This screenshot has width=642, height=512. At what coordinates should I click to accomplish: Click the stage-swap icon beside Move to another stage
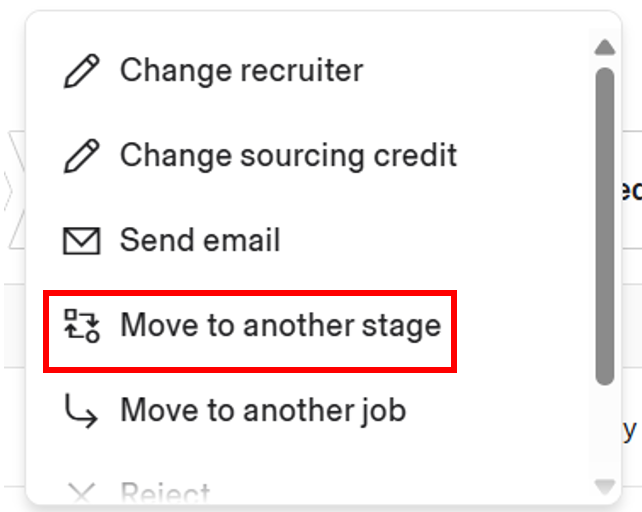click(81, 326)
